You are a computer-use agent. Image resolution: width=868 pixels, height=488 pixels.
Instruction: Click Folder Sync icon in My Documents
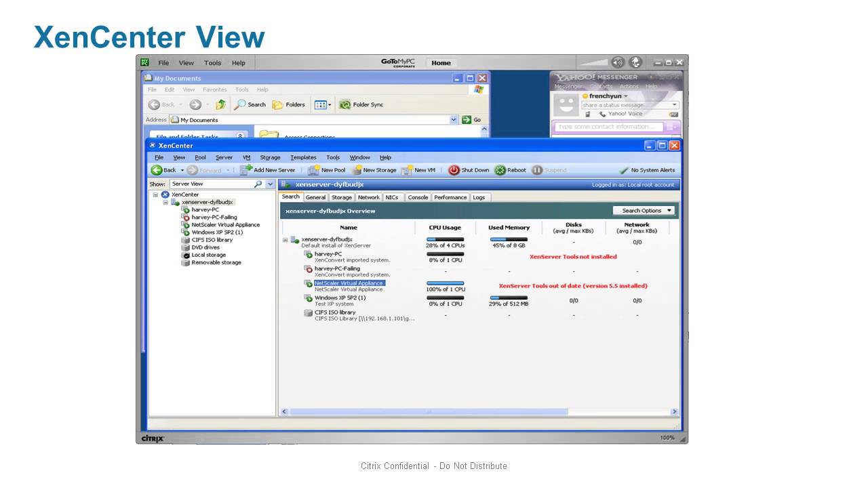coord(344,104)
